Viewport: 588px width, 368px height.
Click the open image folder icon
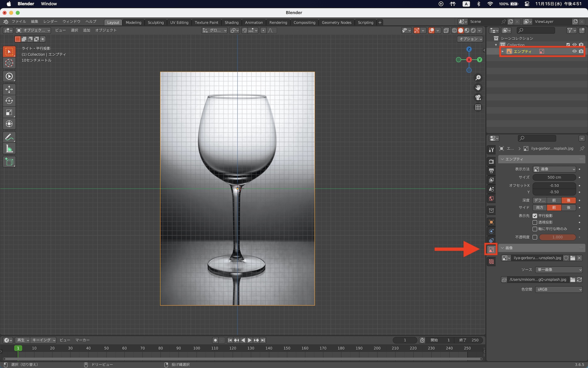(x=572, y=258)
